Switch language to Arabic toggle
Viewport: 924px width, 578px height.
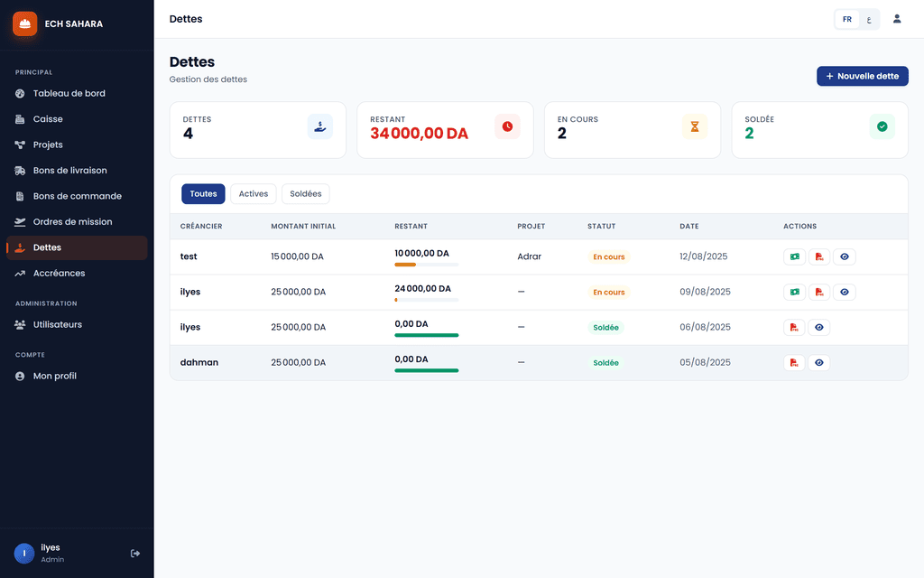(x=869, y=20)
